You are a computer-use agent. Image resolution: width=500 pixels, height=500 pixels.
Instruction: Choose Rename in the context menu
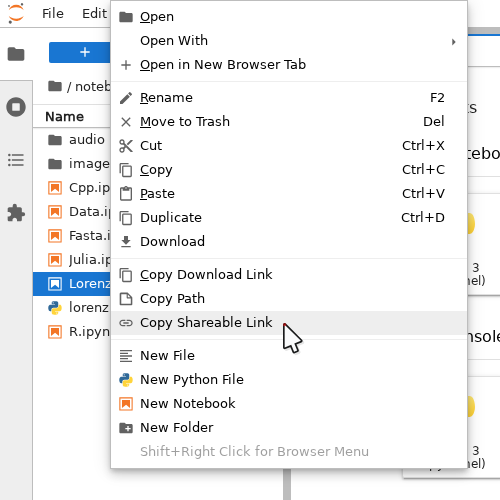click(x=289, y=98)
